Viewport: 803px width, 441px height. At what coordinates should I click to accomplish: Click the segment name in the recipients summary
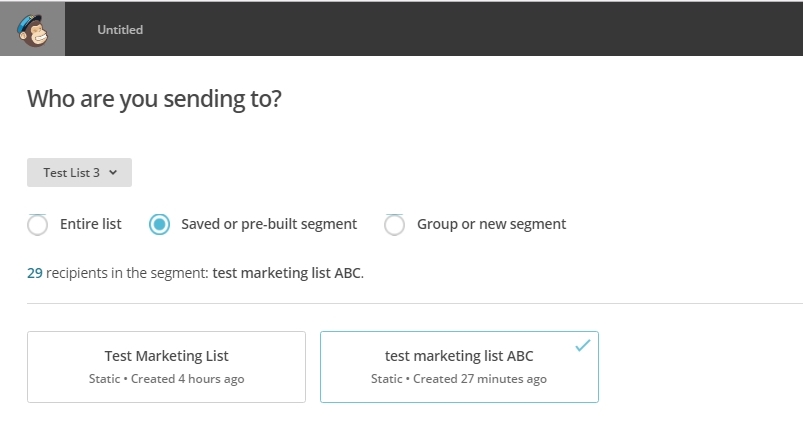click(x=287, y=273)
